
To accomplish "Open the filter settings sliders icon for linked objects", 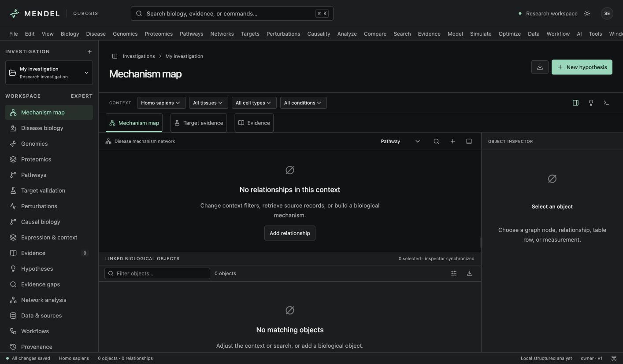I will tap(454, 273).
